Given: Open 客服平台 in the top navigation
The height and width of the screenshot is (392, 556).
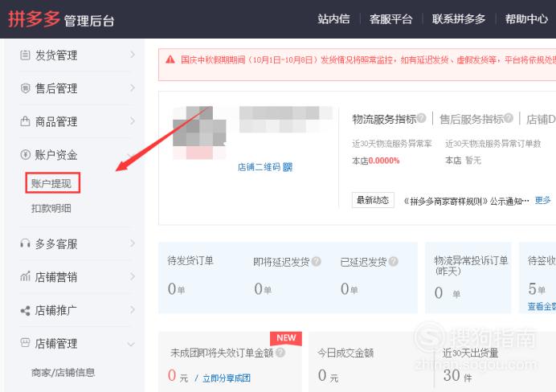Looking at the screenshot, I should 391,18.
